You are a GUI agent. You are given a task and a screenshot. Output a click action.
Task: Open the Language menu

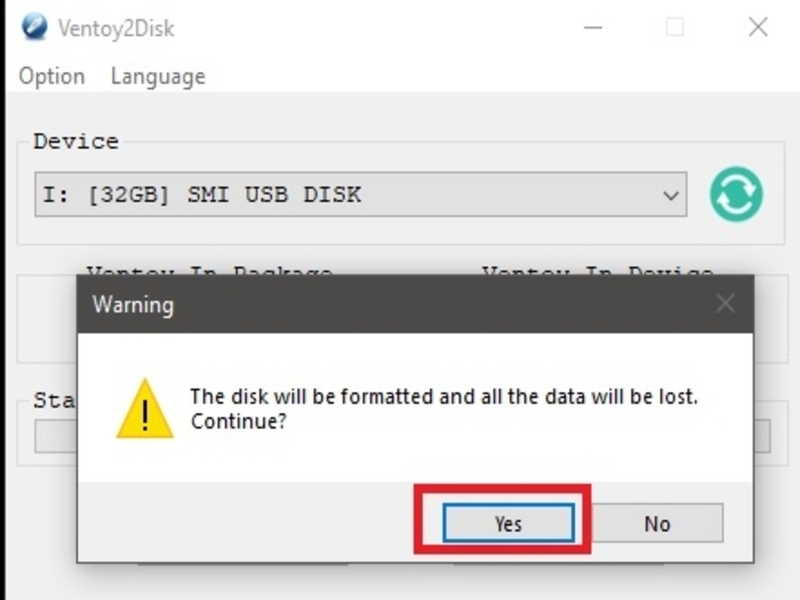pyautogui.click(x=157, y=76)
